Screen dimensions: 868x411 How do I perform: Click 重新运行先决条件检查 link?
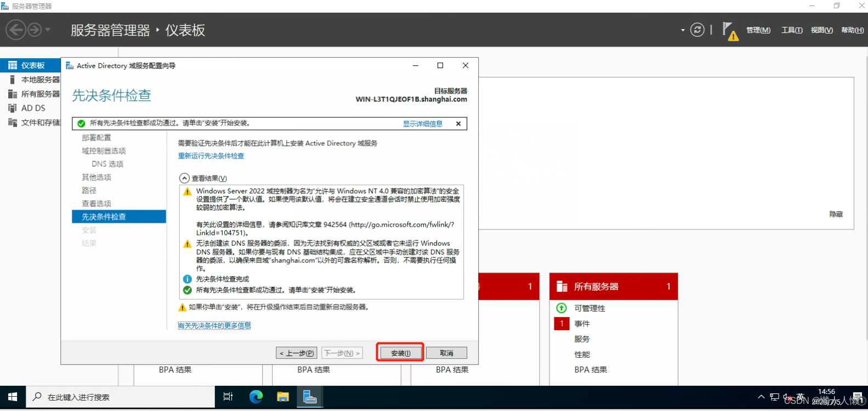[211, 156]
